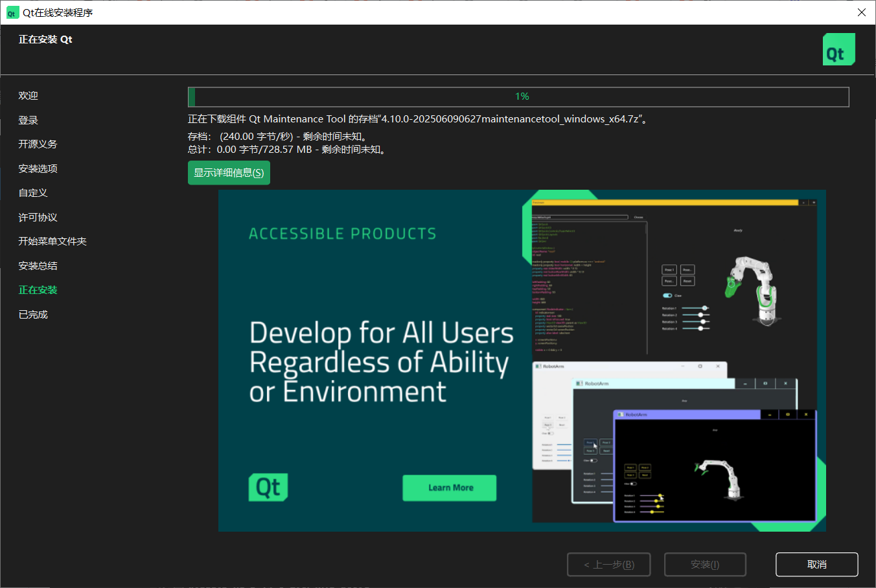Close the Qt installer window

coord(861,12)
